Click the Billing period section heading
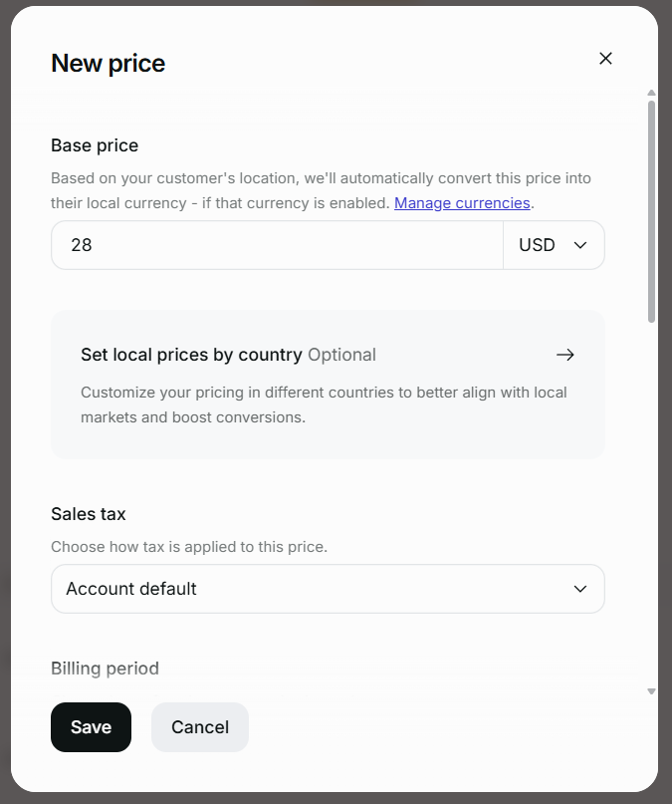The width and height of the screenshot is (672, 804). click(x=105, y=669)
